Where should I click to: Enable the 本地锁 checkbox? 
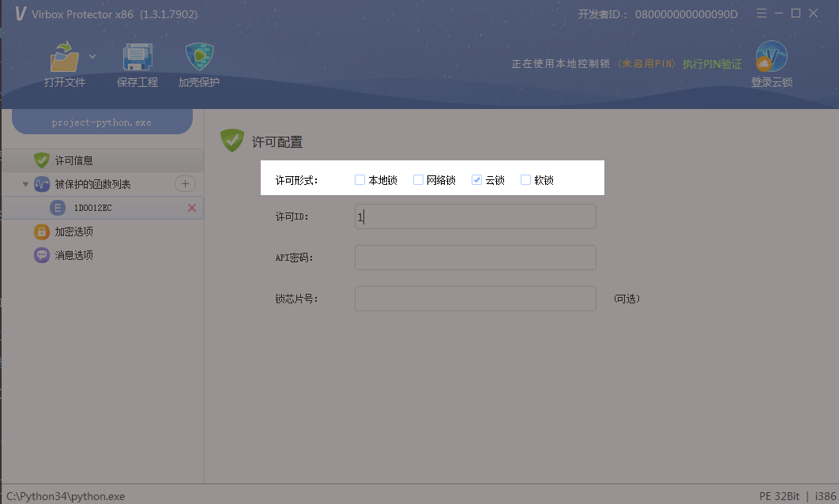pos(359,180)
